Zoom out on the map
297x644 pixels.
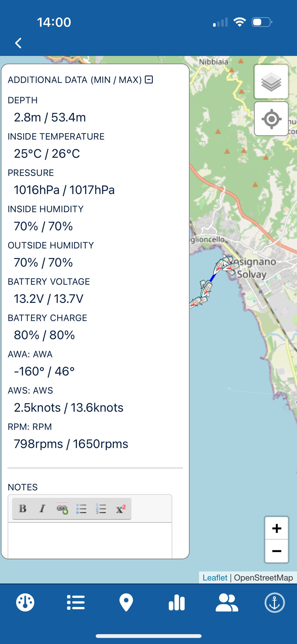(277, 551)
